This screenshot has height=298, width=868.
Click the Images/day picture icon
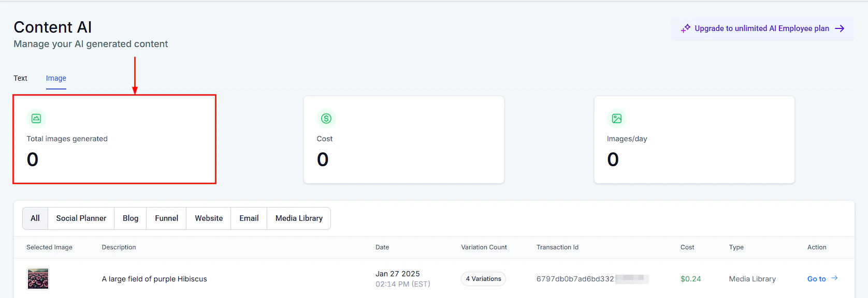[617, 118]
